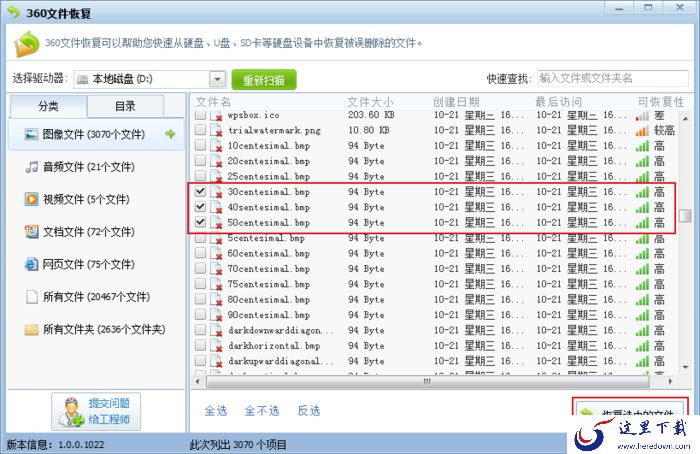This screenshot has width=700, height=454.
Task: Select file name 5centesimal.bmp
Action: (x=266, y=238)
